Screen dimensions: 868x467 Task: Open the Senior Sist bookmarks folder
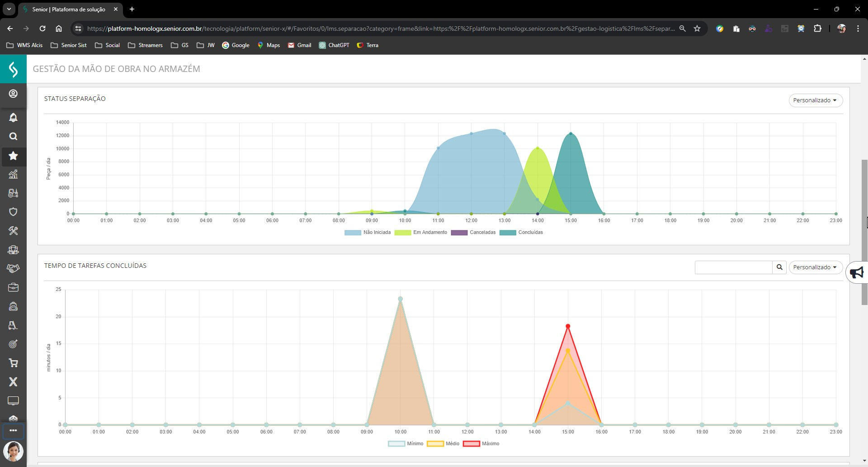pyautogui.click(x=69, y=45)
